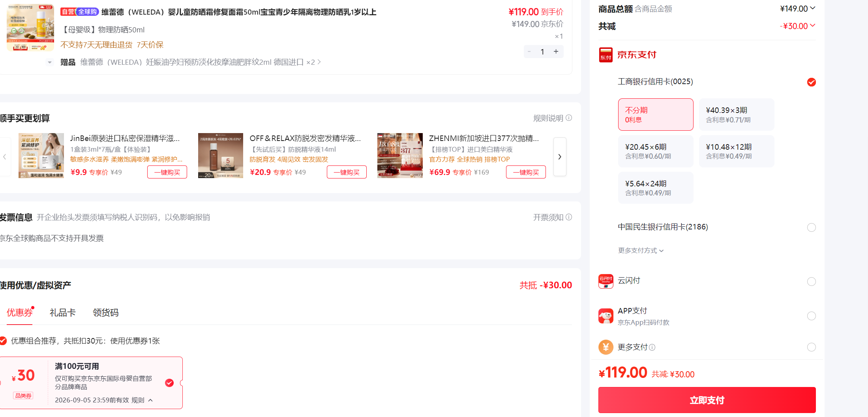Expand the 赠品 gift item arrow
The image size is (868, 417).
319,62
